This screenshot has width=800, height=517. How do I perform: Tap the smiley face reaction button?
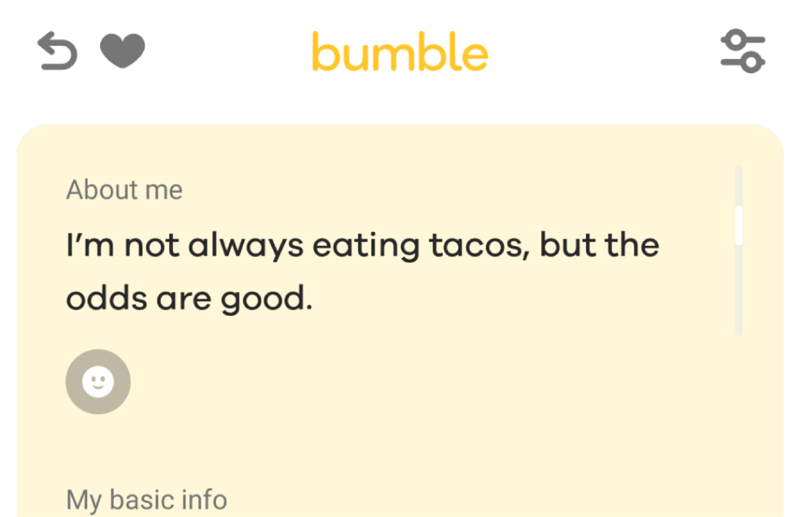98,381
